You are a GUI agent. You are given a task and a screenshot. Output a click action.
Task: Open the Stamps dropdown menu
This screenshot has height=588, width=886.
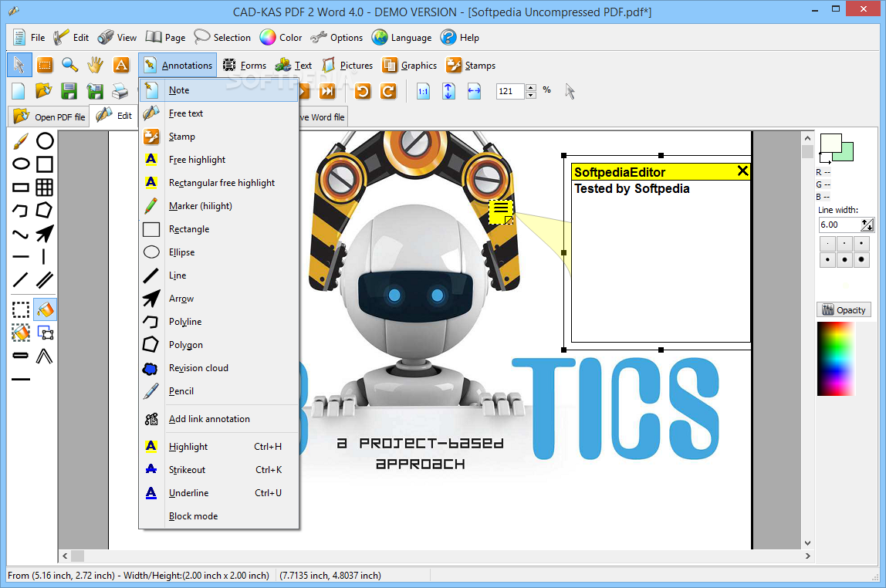(x=471, y=65)
